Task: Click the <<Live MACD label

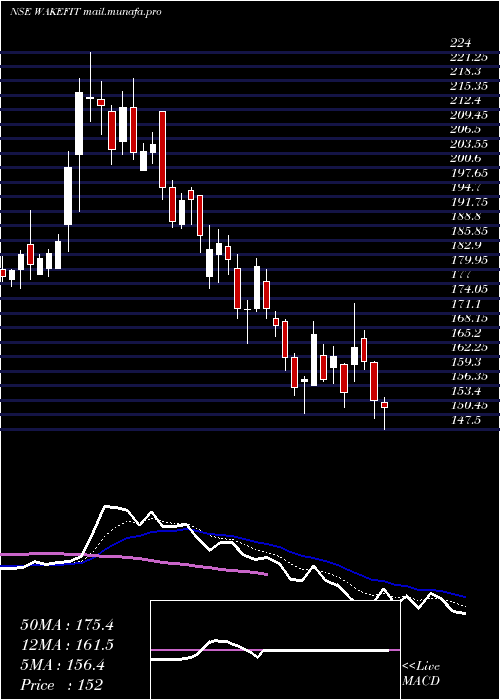Action: click(x=421, y=674)
